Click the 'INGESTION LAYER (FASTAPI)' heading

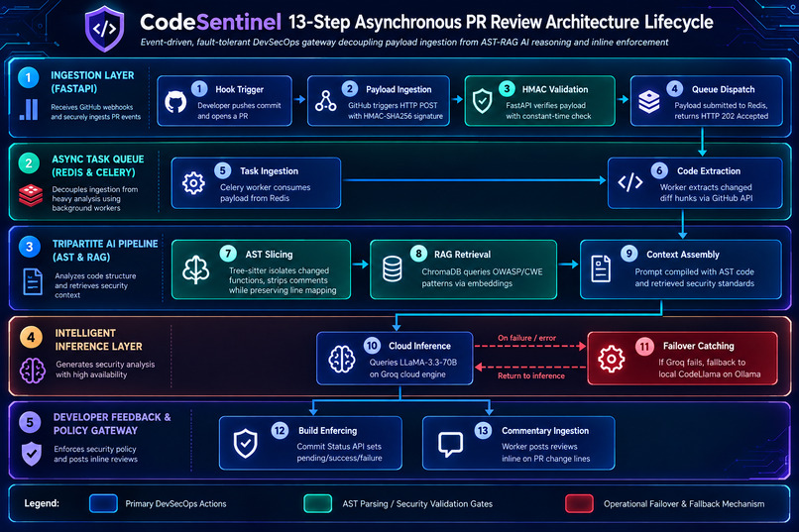tap(92, 82)
